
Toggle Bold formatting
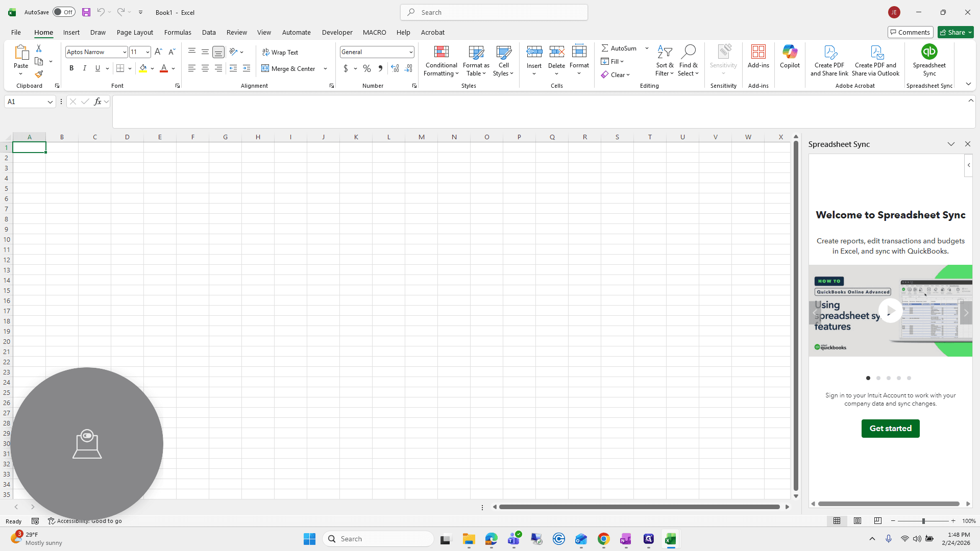click(x=71, y=68)
